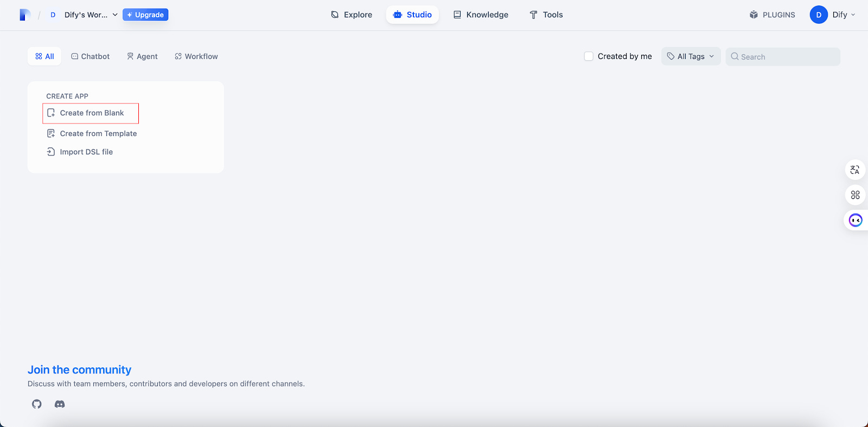
Task: Click the translate language floating icon
Action: click(855, 170)
